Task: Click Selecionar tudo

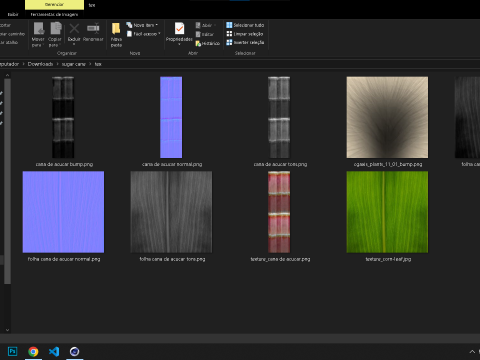Action: 245,25
